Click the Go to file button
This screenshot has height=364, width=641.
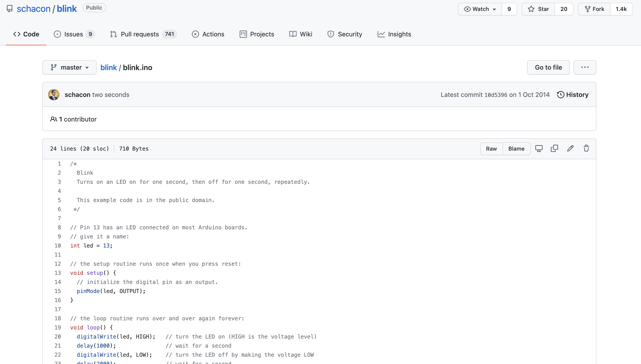(x=548, y=67)
